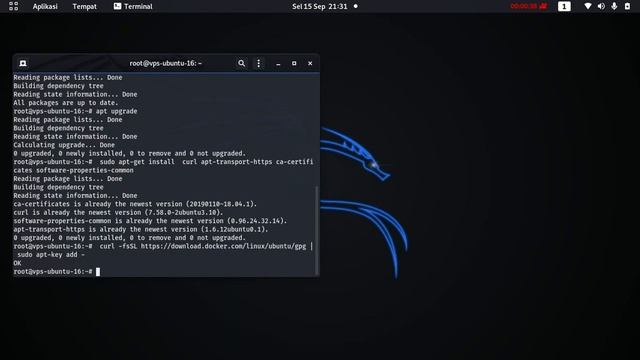The width and height of the screenshot is (640, 360).
Task: Click the 'sudo apt-key add -' line
Action: tap(51, 255)
